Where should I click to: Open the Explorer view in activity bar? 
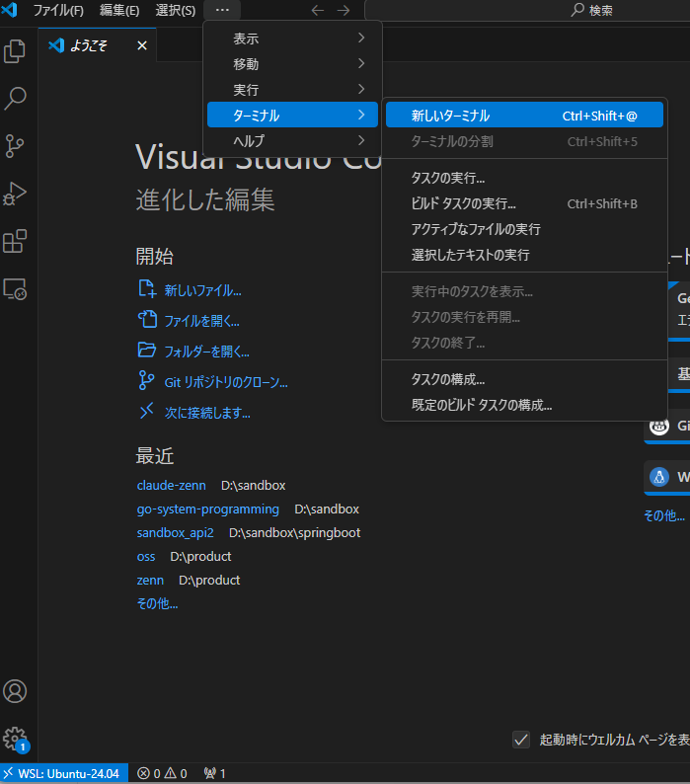[15, 51]
